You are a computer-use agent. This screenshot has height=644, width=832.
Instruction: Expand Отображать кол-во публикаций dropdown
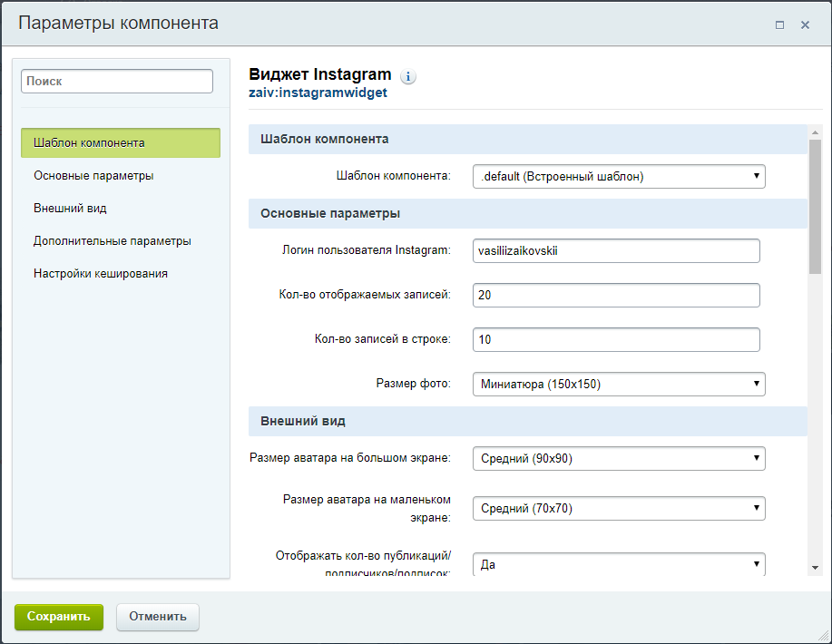click(619, 564)
